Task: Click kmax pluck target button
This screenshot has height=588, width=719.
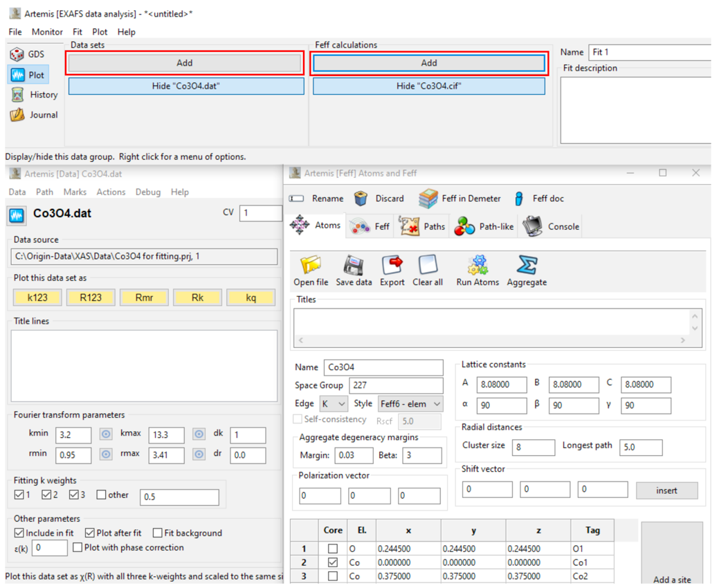Action: (x=199, y=434)
